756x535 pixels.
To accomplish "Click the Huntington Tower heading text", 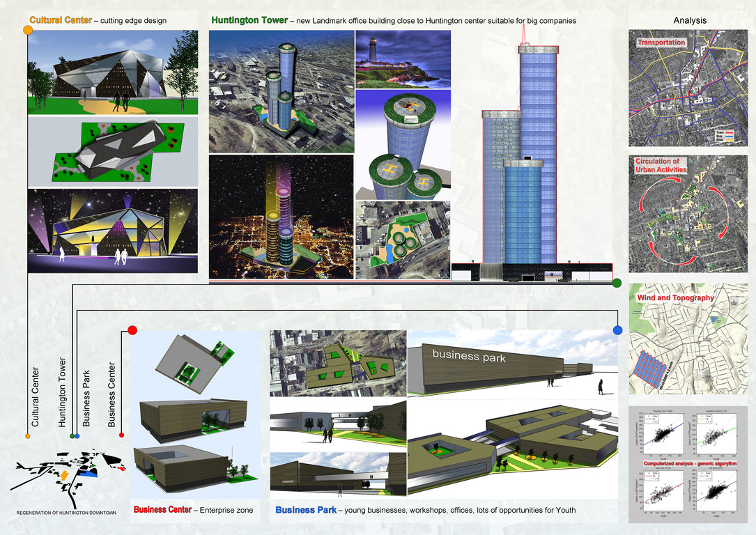I will tap(249, 20).
